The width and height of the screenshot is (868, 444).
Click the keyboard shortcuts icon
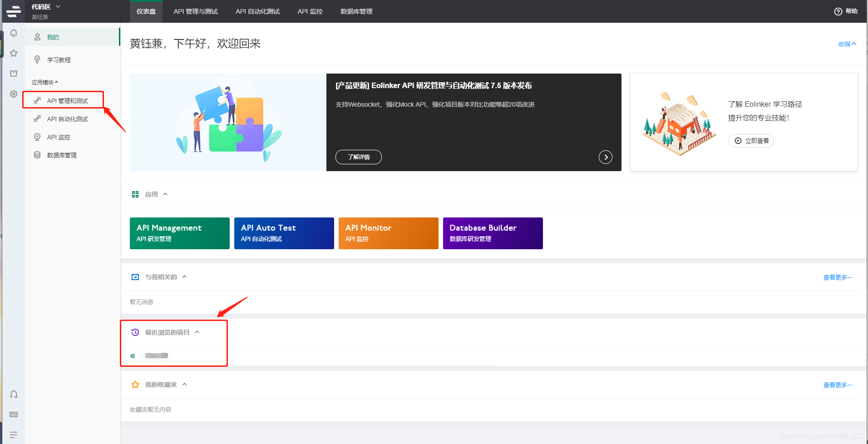[14, 414]
